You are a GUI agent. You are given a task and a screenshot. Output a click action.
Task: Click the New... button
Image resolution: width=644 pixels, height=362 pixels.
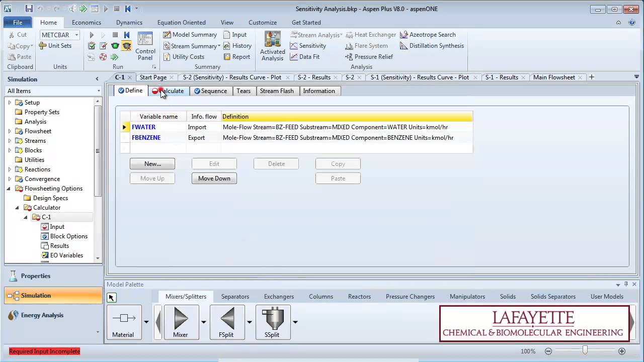tap(152, 164)
